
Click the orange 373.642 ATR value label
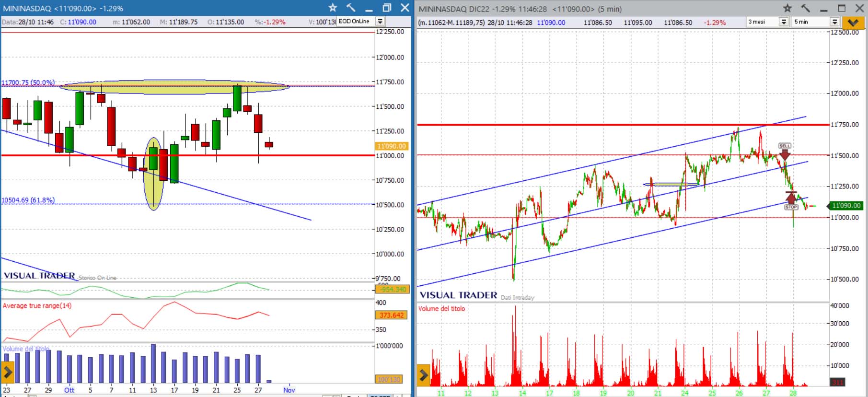[x=391, y=315]
